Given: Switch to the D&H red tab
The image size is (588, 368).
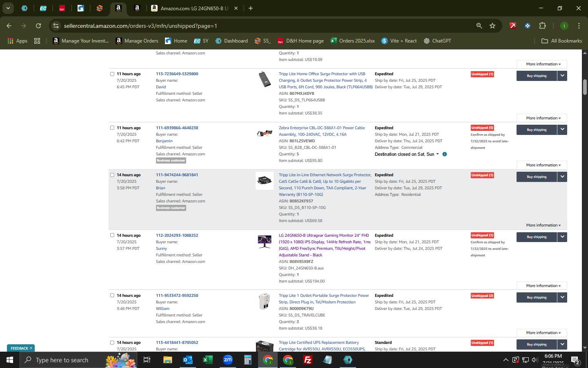Looking at the screenshot, I should click(62, 8).
